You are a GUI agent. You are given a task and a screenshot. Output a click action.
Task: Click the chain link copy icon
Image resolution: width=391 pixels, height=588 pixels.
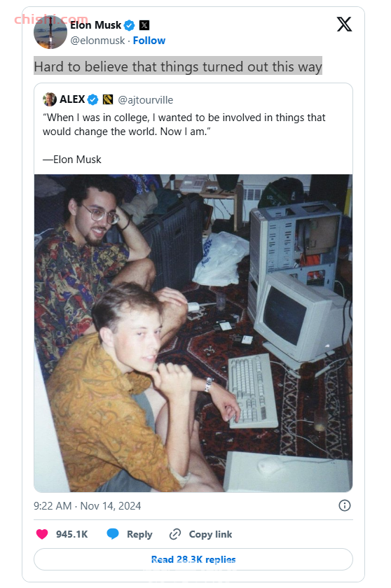(x=175, y=534)
